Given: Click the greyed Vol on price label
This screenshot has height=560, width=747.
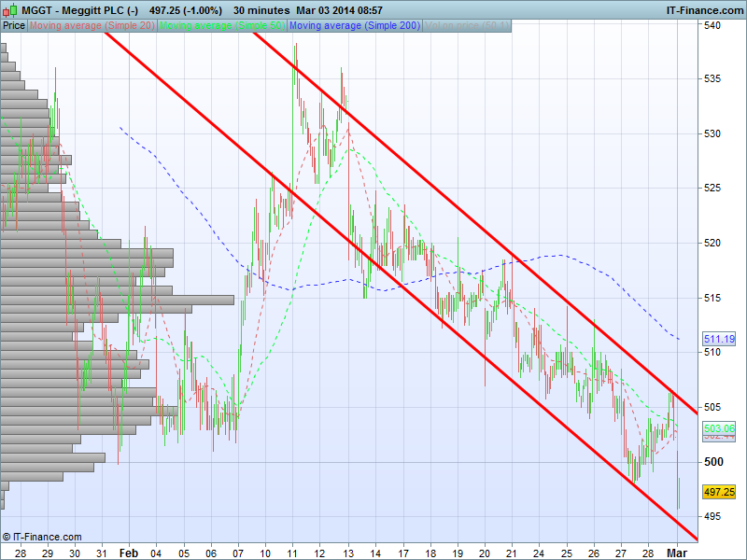Looking at the screenshot, I should pyautogui.click(x=467, y=26).
